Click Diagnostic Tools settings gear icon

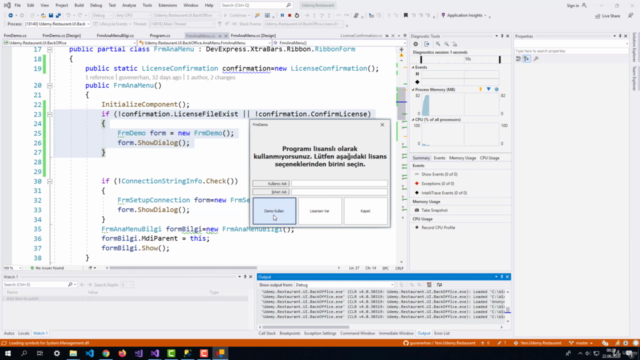(416, 44)
